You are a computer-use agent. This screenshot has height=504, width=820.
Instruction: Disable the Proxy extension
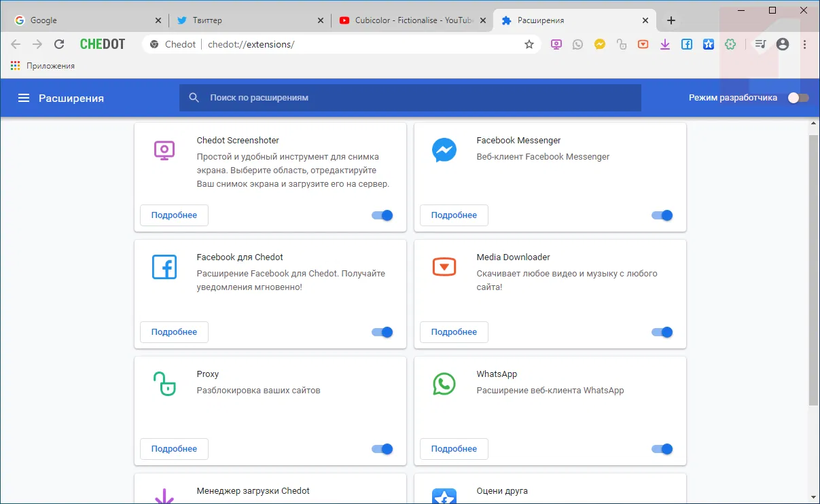pyautogui.click(x=382, y=449)
